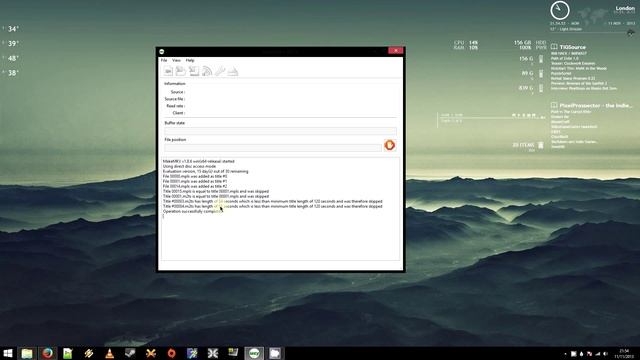Click the Backup/save disc toolbar icon
Image resolution: width=640 pixels, height=360 pixels.
coord(194,71)
